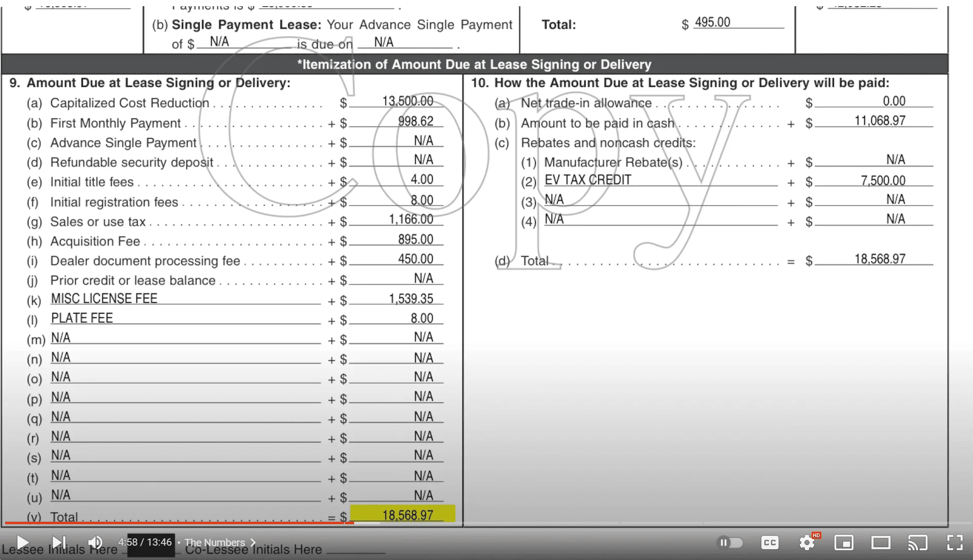Screen dimensions: 973x560
Task: Click the 'Refundable security deposit' label
Action: pyautogui.click(x=132, y=162)
